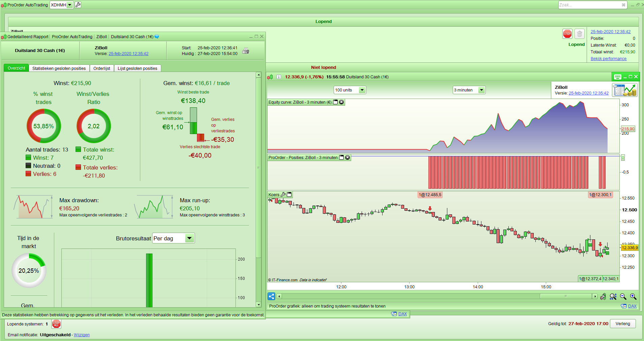
Task: Open the Orderlijst tab
Action: (x=102, y=68)
